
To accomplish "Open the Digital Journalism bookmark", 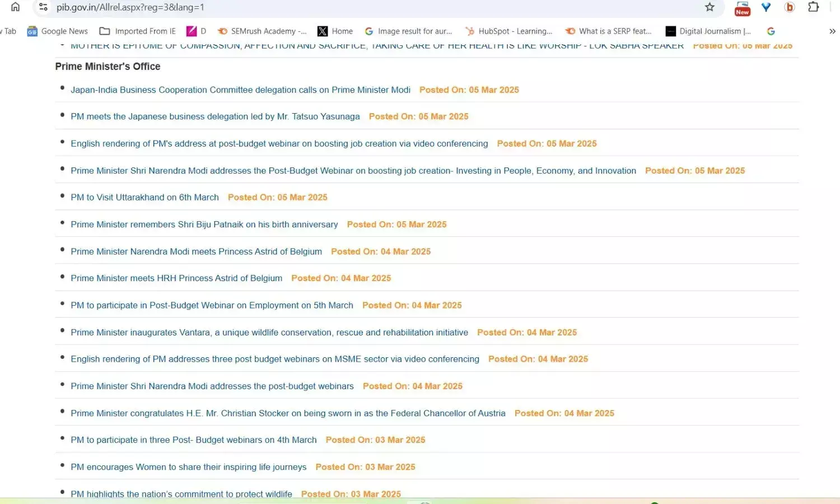I will coord(708,31).
